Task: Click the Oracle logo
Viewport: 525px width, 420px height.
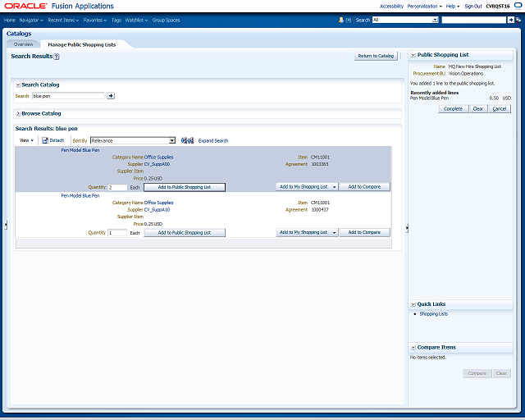Action: pos(25,6)
